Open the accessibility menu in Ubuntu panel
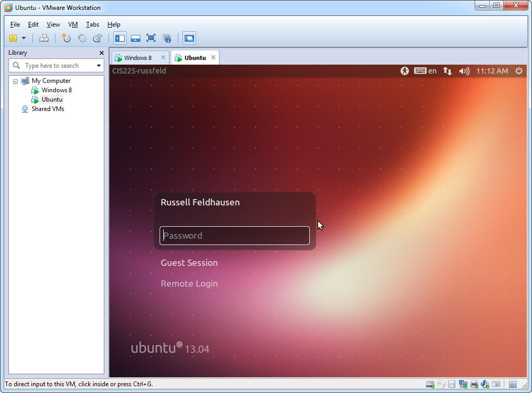Viewport: 532px width, 393px height. point(405,71)
